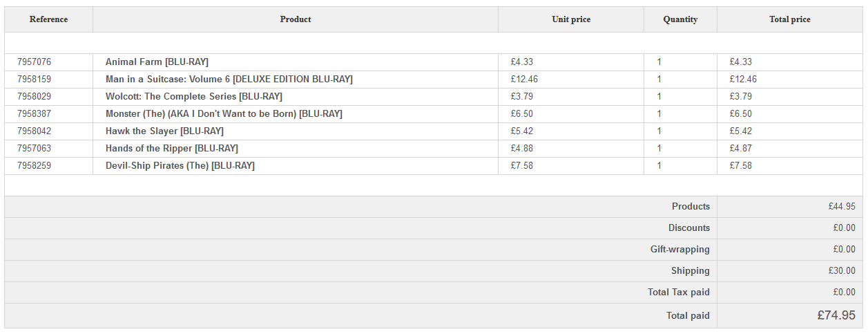Click Hands of the Ripper product name

click(171, 149)
